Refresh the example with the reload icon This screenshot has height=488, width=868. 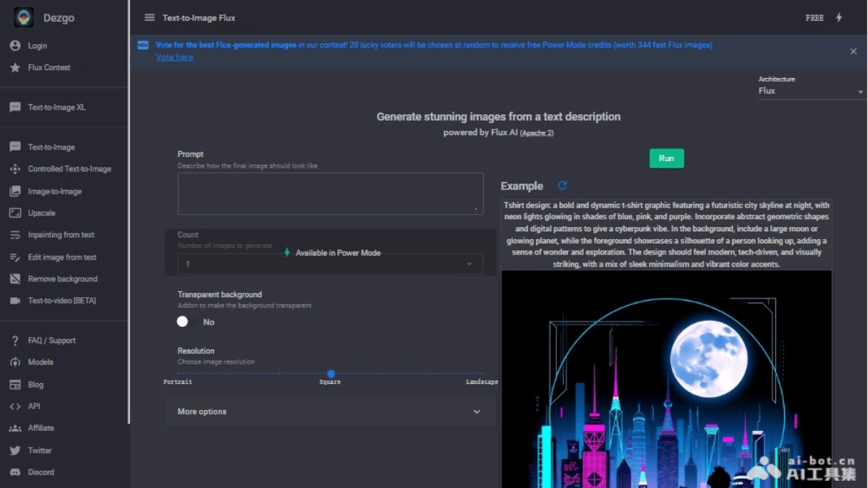(562, 186)
